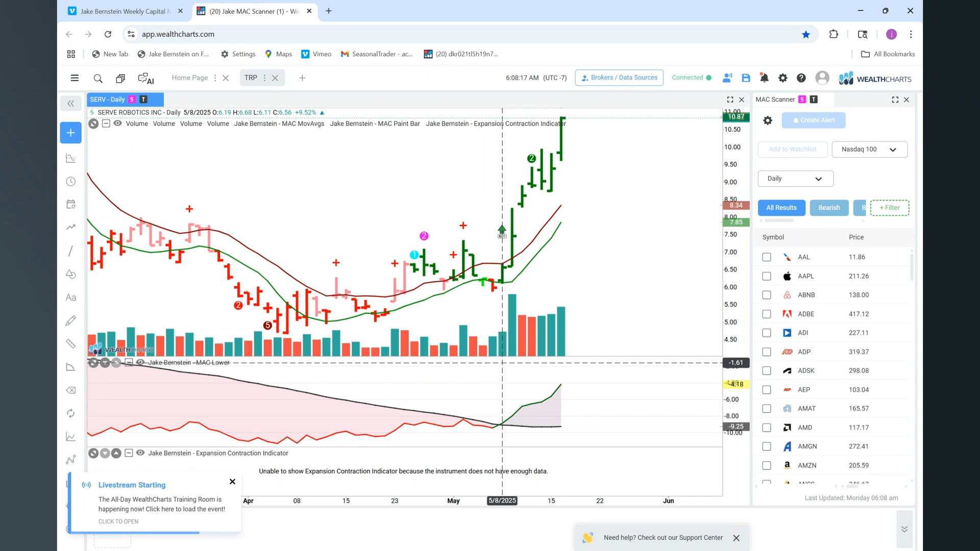The height and width of the screenshot is (551, 980).
Task: Add a new workspace tab
Action: tap(302, 78)
